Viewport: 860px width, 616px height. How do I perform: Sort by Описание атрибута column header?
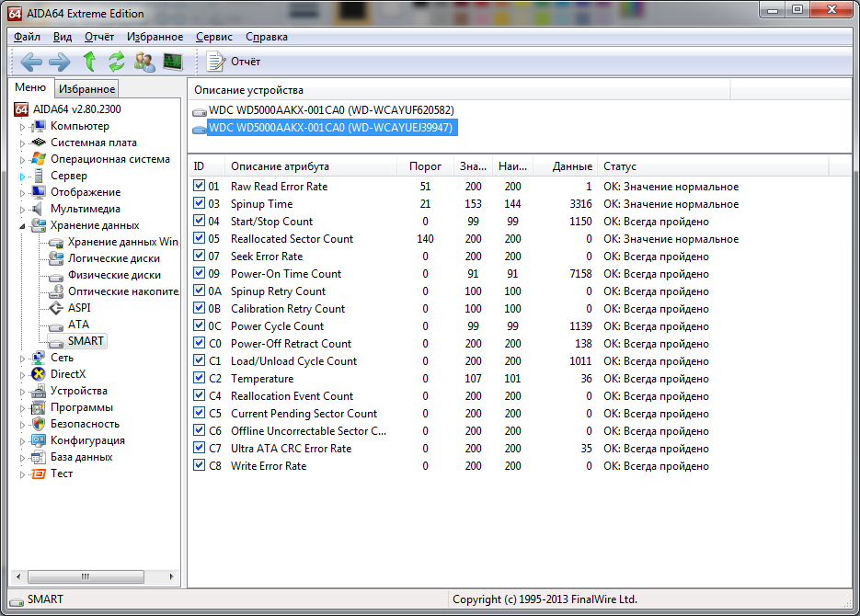click(311, 166)
